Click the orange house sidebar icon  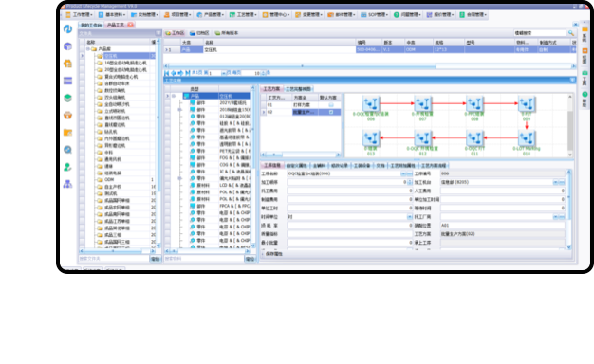click(x=67, y=64)
